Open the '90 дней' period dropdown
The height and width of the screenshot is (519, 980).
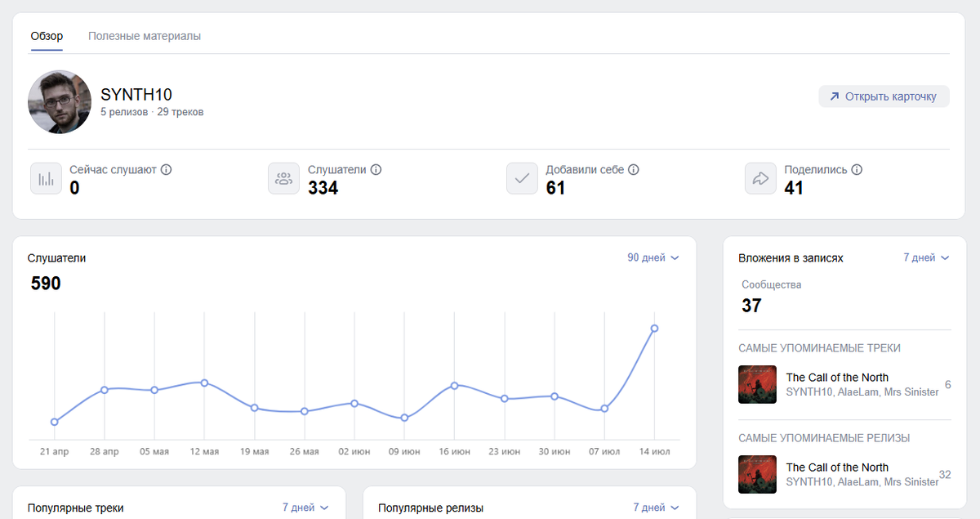(653, 257)
